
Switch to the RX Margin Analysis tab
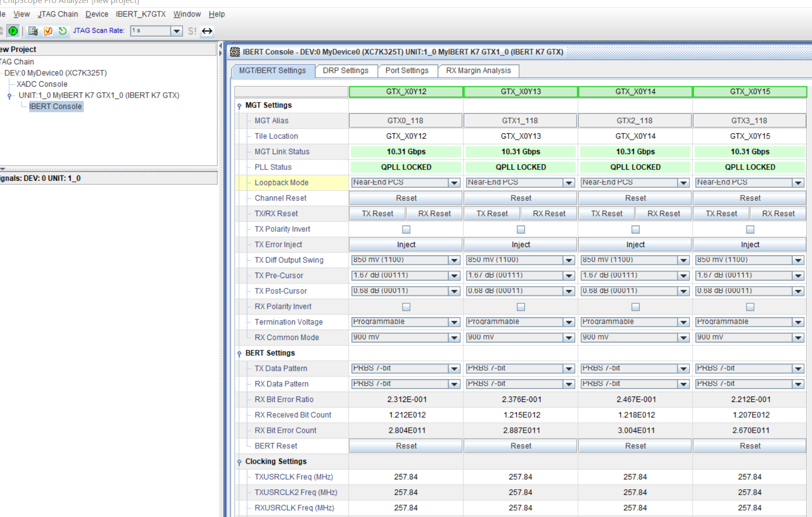[x=478, y=71]
